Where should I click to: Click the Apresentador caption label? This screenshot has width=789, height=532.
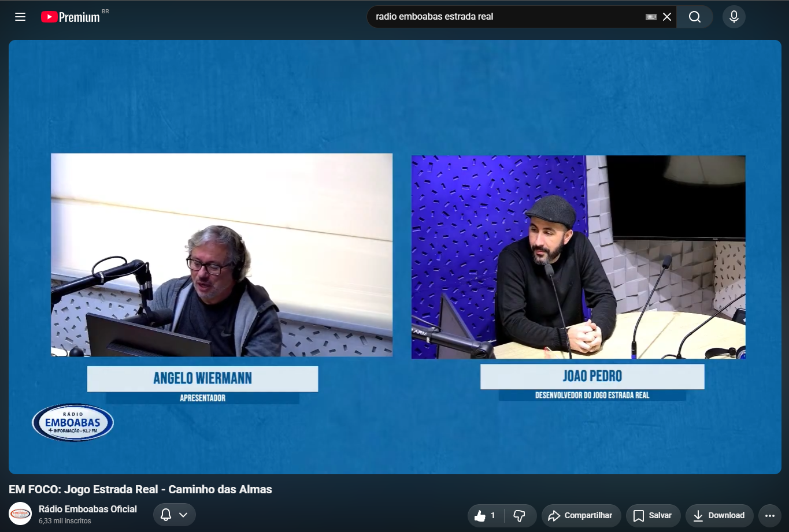[203, 398]
